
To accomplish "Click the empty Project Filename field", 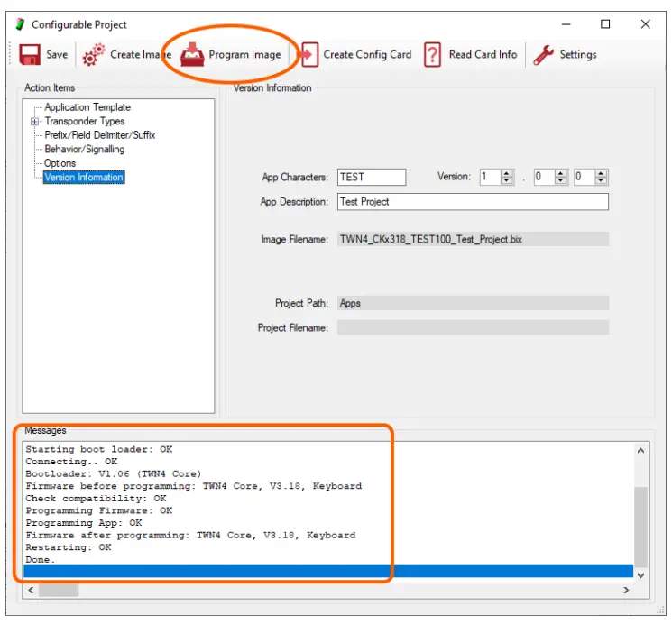I will 473,327.
